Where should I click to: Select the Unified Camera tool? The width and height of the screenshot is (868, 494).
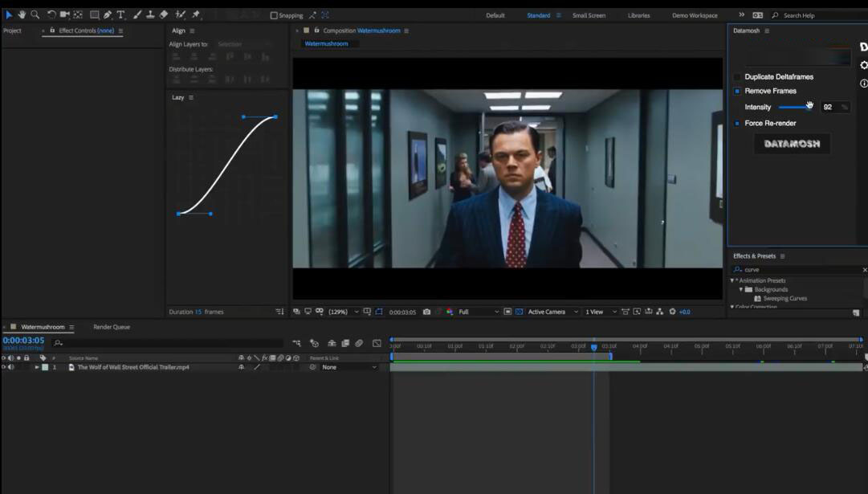[x=64, y=15]
